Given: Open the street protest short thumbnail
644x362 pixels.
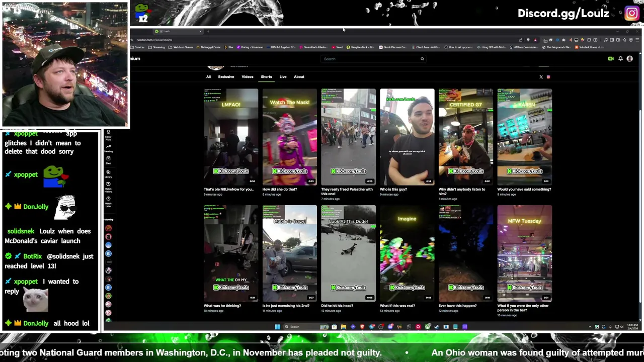Looking at the screenshot, I should pos(348,137).
